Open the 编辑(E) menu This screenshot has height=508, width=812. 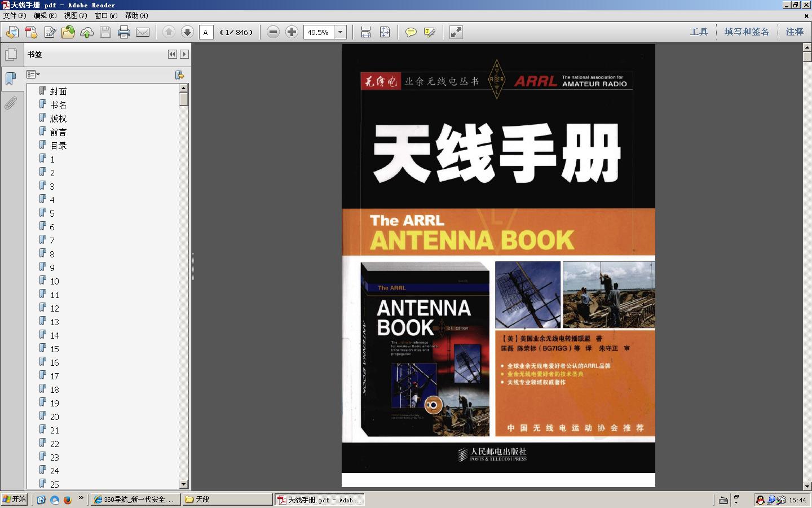click(x=45, y=16)
